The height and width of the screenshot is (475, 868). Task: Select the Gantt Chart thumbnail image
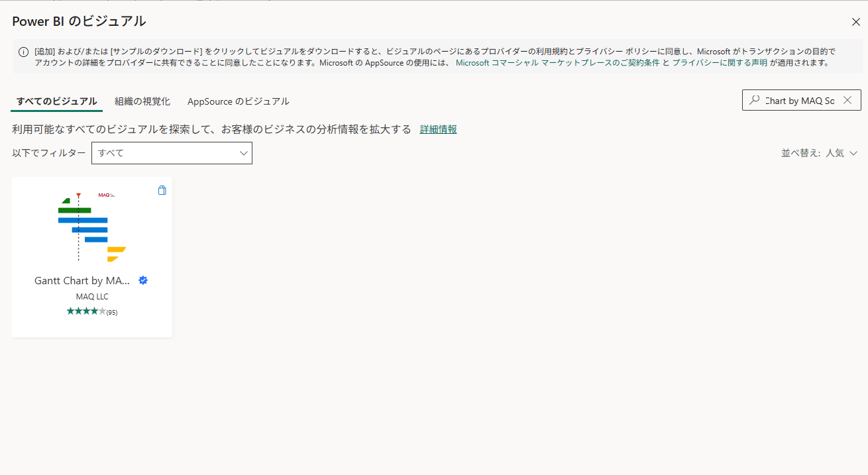(92, 226)
